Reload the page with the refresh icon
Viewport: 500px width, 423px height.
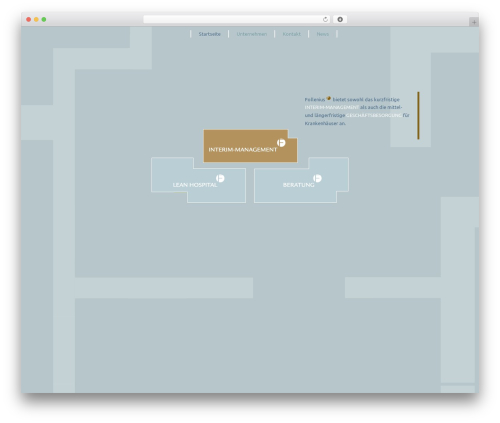[325, 20]
